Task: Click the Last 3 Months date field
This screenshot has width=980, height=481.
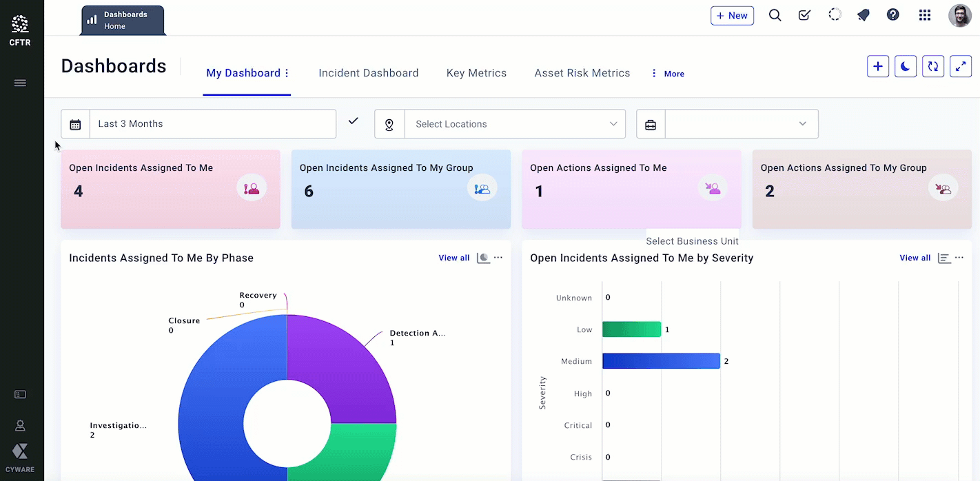Action: (212, 124)
